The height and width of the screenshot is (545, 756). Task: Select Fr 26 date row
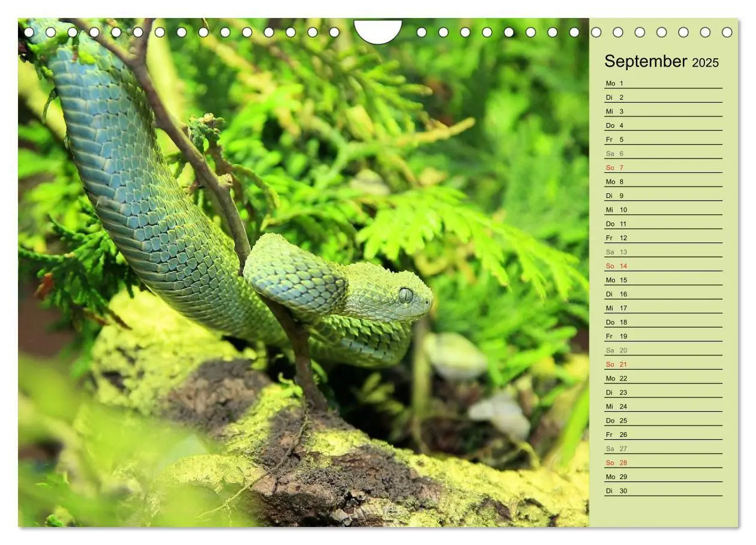663,435
